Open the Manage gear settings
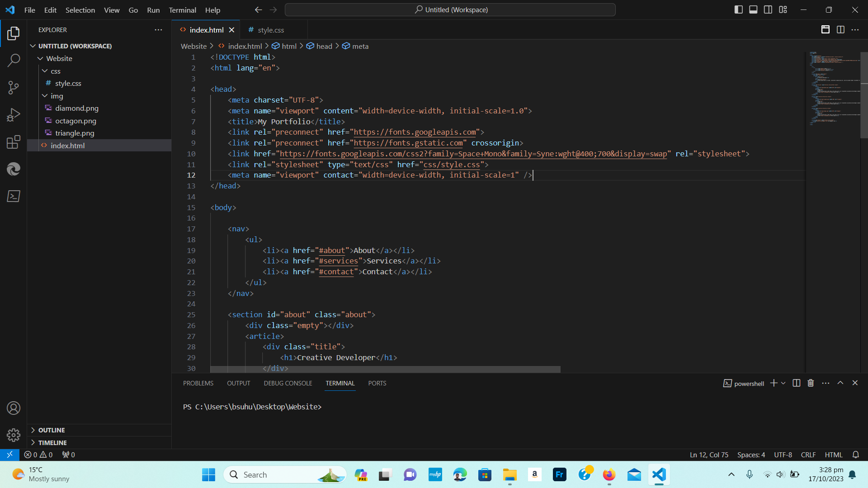This screenshot has height=488, width=868. click(14, 435)
